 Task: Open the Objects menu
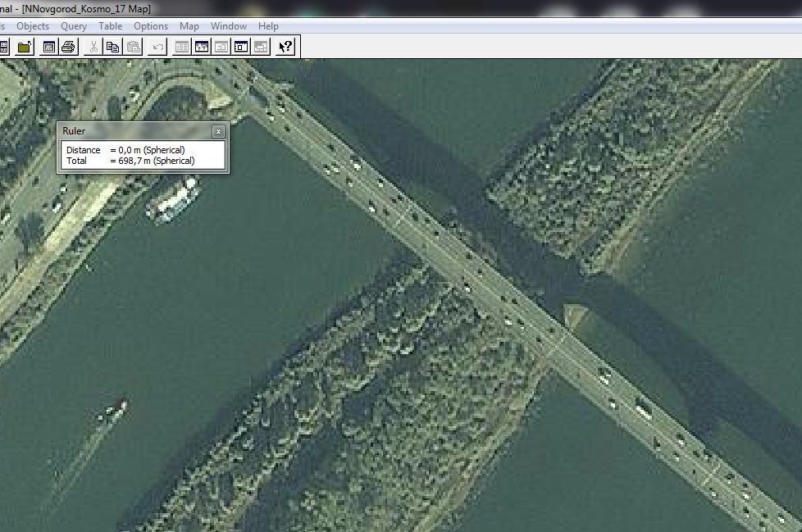pos(33,26)
